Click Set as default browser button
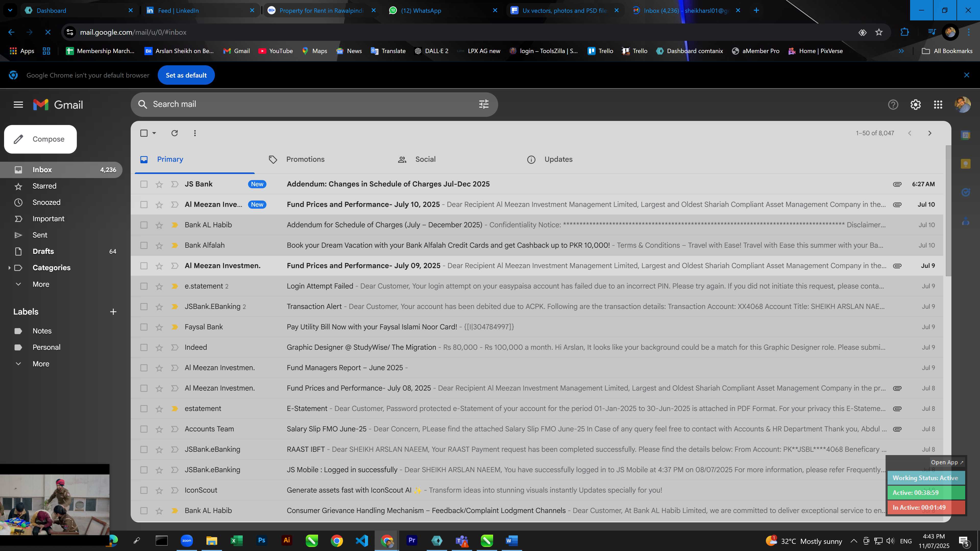 tap(186, 75)
